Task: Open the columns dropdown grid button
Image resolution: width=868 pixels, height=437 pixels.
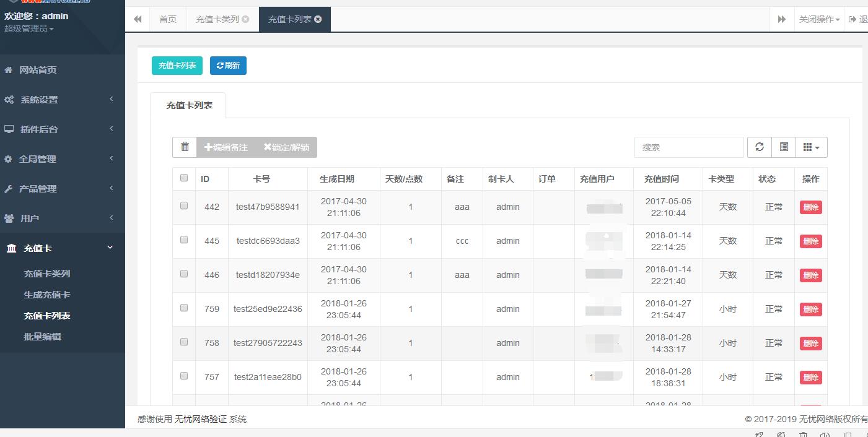Action: 811,147
